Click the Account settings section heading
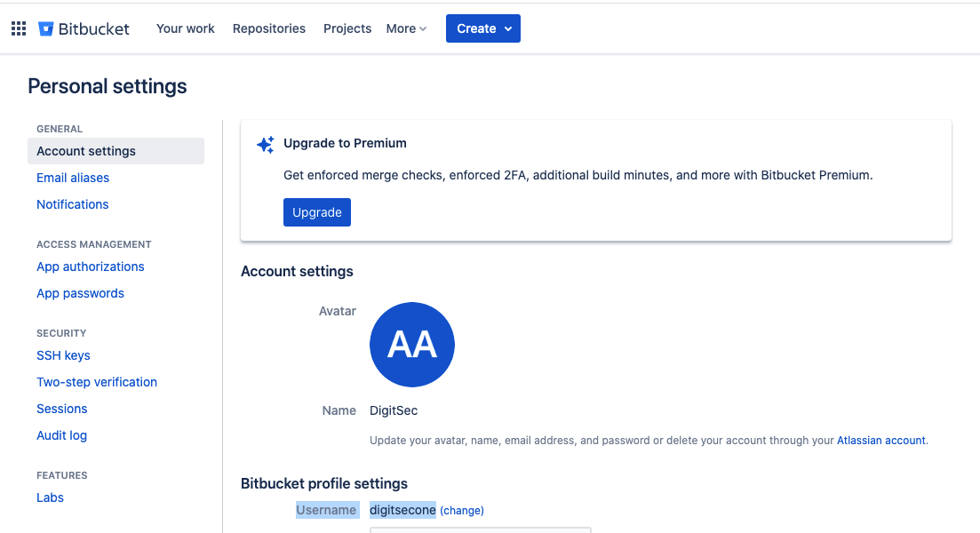 [x=297, y=272]
